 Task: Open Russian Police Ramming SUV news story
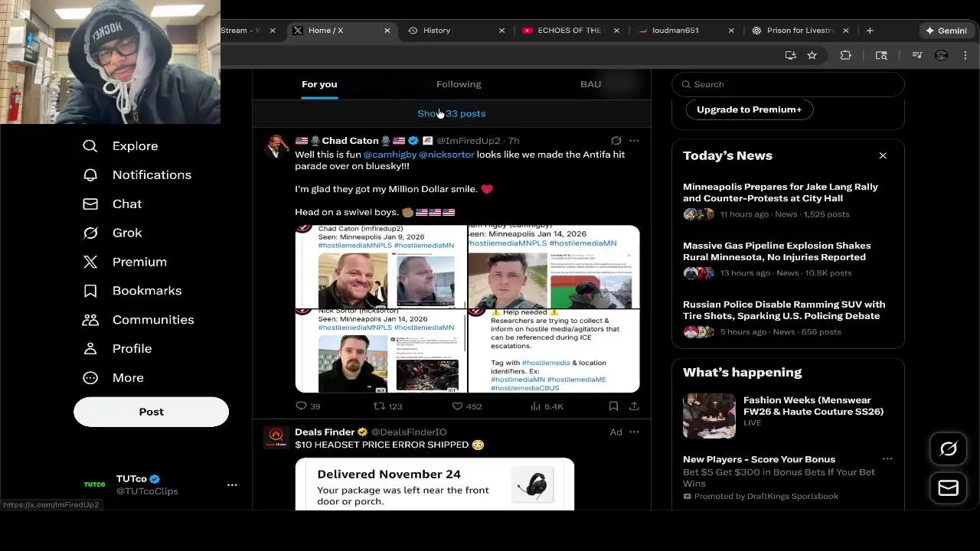pyautogui.click(x=788, y=318)
